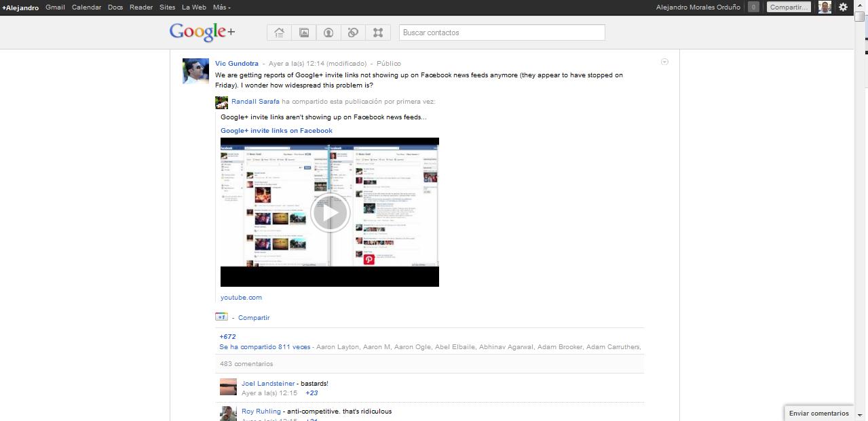Open Vic Gundotra's profile picture

[x=195, y=71]
